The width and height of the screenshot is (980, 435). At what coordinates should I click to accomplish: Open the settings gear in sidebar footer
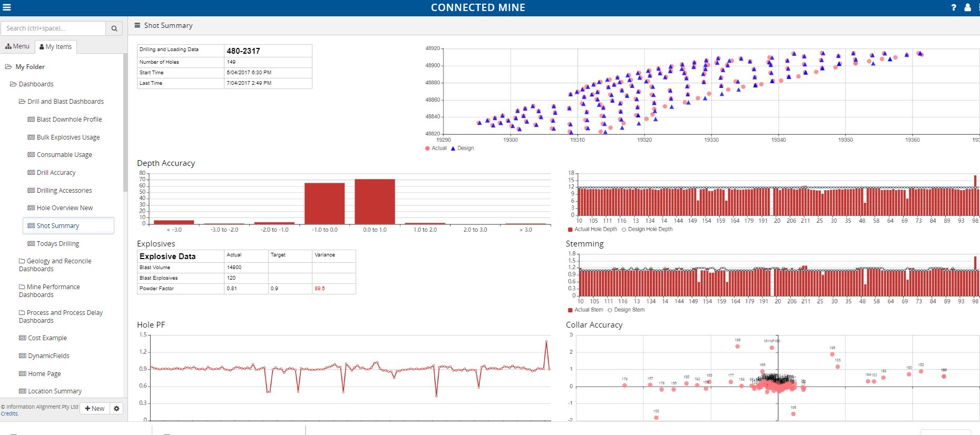(x=116, y=408)
